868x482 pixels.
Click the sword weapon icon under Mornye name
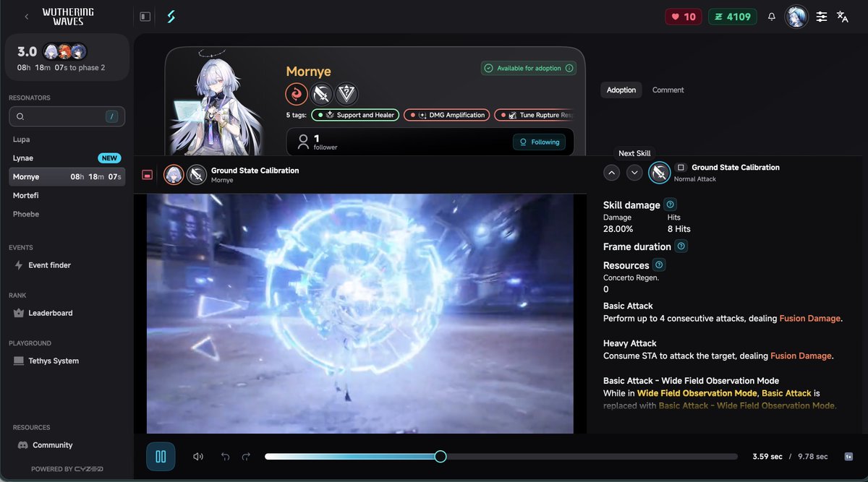(322, 94)
